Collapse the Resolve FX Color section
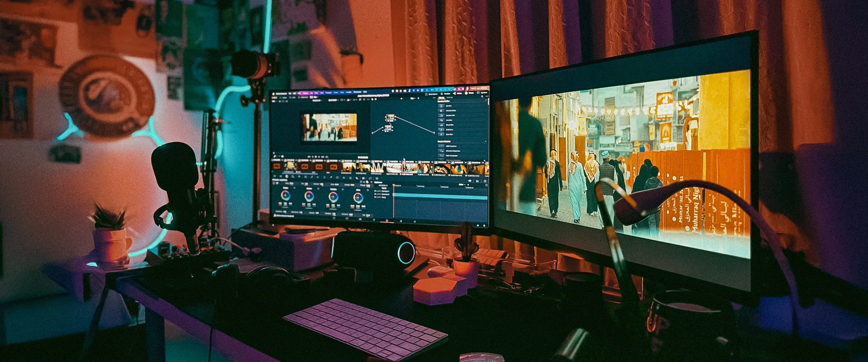Screen dimensions: 868x362 point(486,141)
